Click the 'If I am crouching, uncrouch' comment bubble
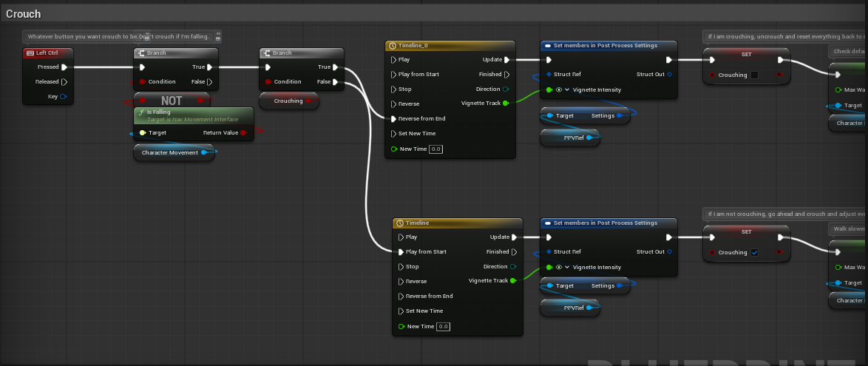868x366 pixels. pyautogui.click(x=785, y=36)
